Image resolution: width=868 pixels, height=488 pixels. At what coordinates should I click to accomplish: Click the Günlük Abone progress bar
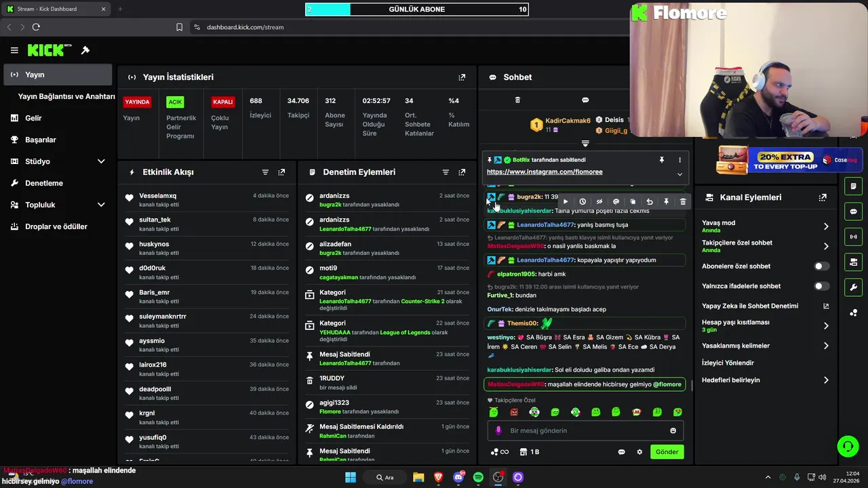[x=416, y=9]
